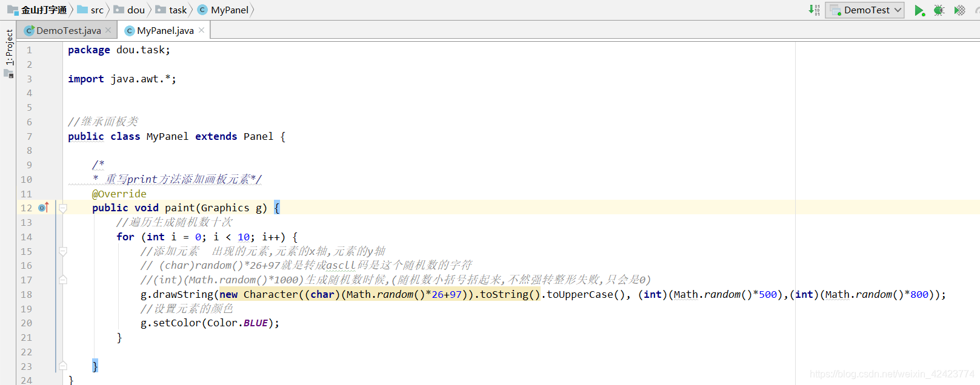Click the Panel superclass name on line 7
This screenshot has height=385, width=980.
(258, 136)
